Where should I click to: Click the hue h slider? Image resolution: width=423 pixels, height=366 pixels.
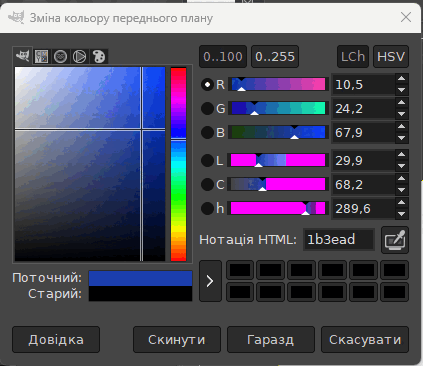pyautogui.click(x=278, y=208)
